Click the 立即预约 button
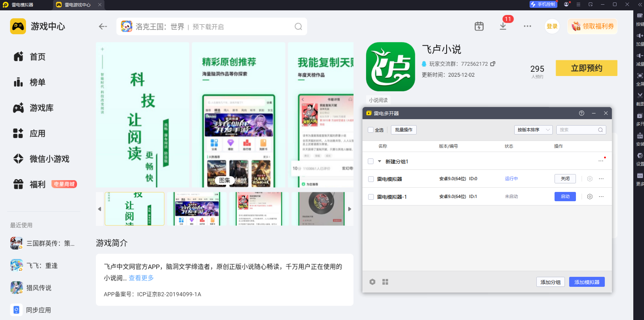 (587, 68)
